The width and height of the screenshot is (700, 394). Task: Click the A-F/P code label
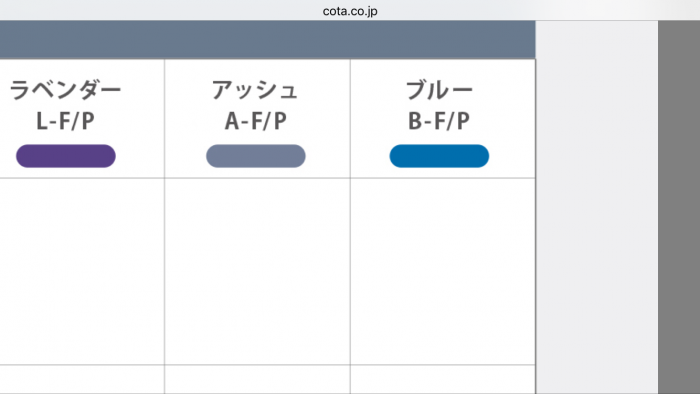(256, 121)
